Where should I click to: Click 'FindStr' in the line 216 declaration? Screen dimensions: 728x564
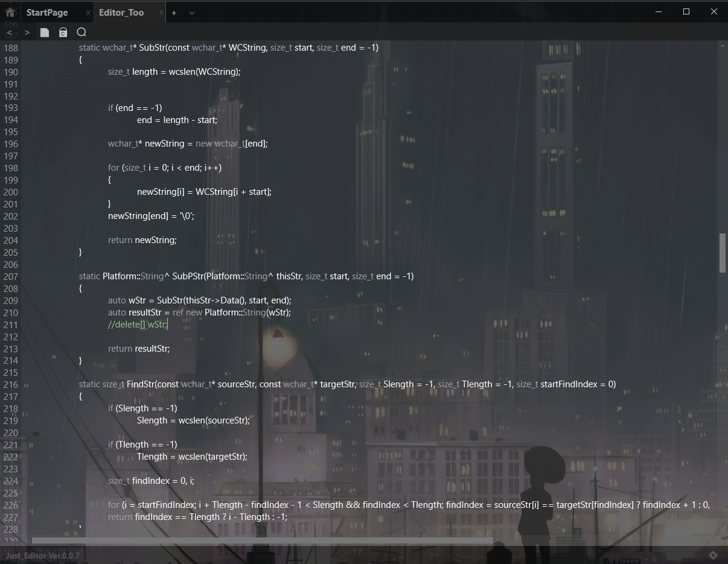(x=141, y=384)
